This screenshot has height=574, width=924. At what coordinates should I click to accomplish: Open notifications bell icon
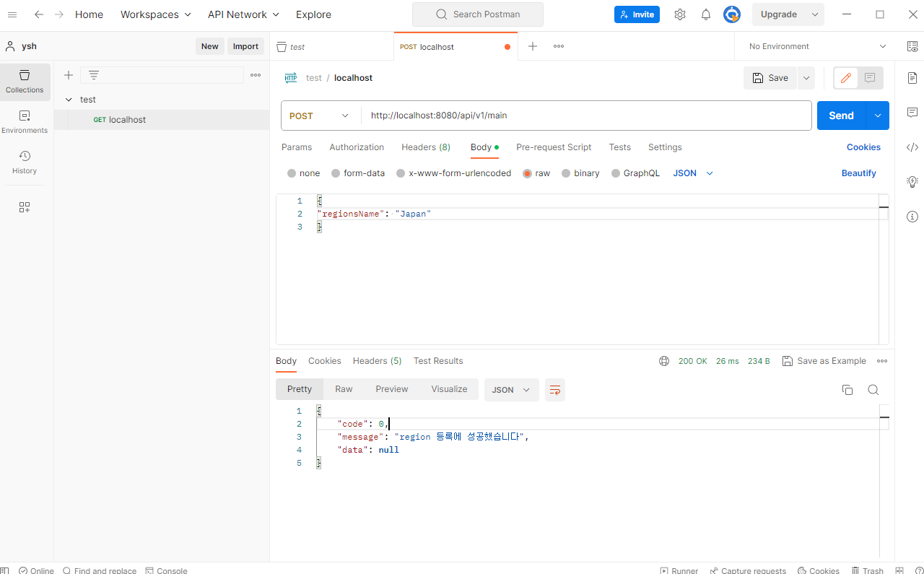tap(706, 14)
